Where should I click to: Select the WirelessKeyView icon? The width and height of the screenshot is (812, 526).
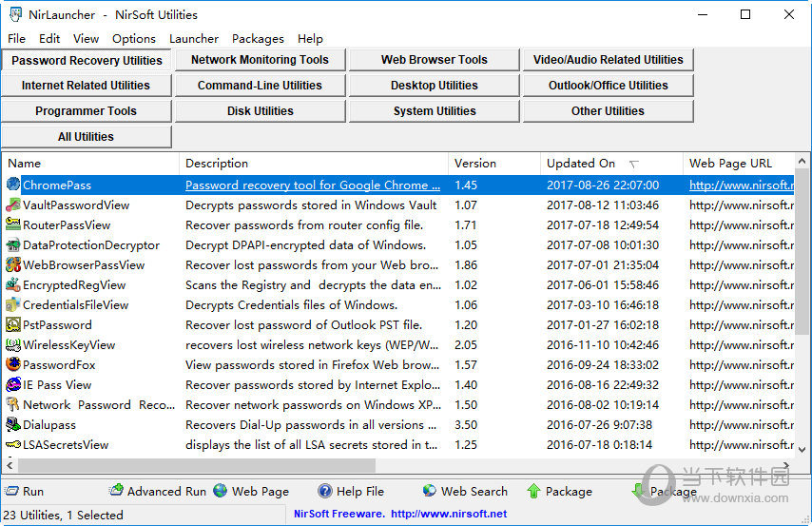click(13, 344)
